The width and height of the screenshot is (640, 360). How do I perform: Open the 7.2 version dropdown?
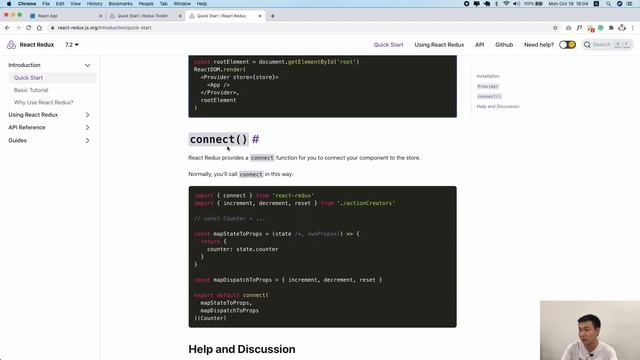pos(72,44)
